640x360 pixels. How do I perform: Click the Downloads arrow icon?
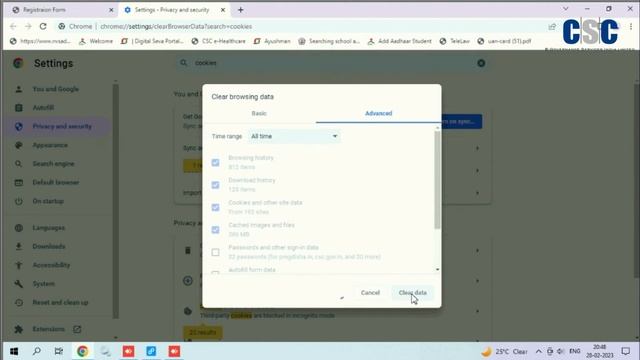tap(18, 247)
